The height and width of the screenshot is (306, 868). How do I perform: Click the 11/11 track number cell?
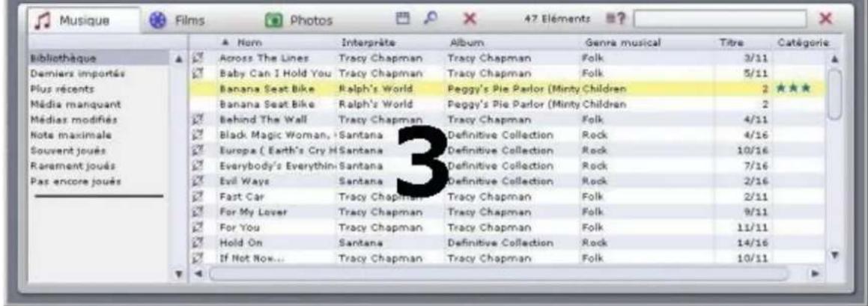click(754, 228)
